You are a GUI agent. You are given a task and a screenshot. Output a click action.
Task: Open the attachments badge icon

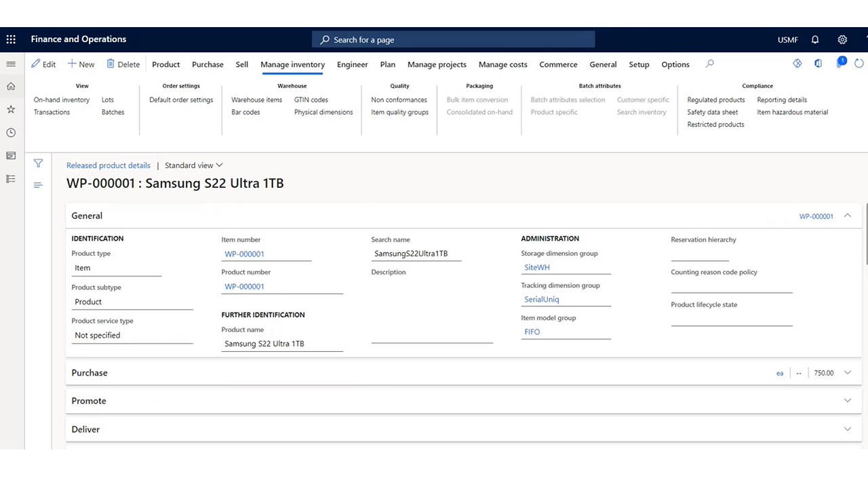tap(841, 62)
